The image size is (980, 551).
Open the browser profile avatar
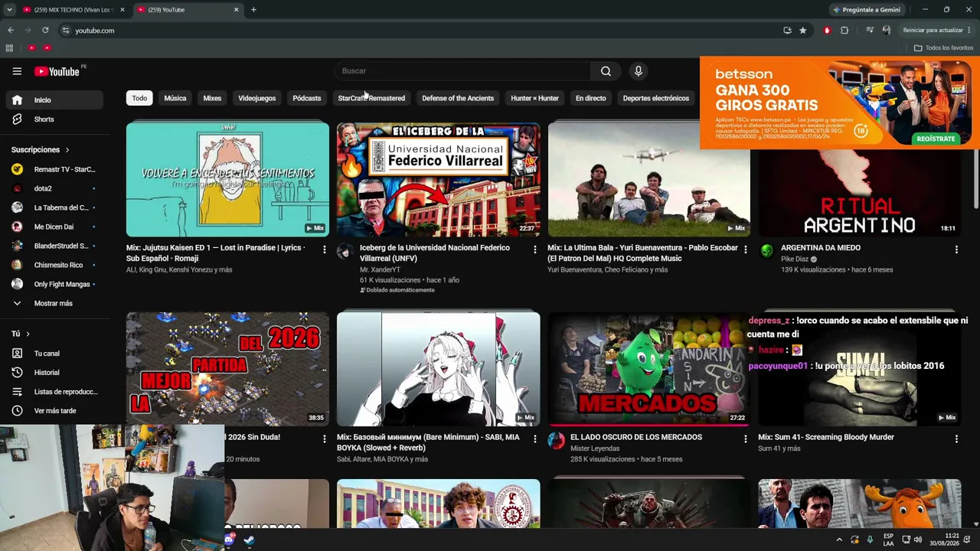click(x=887, y=31)
